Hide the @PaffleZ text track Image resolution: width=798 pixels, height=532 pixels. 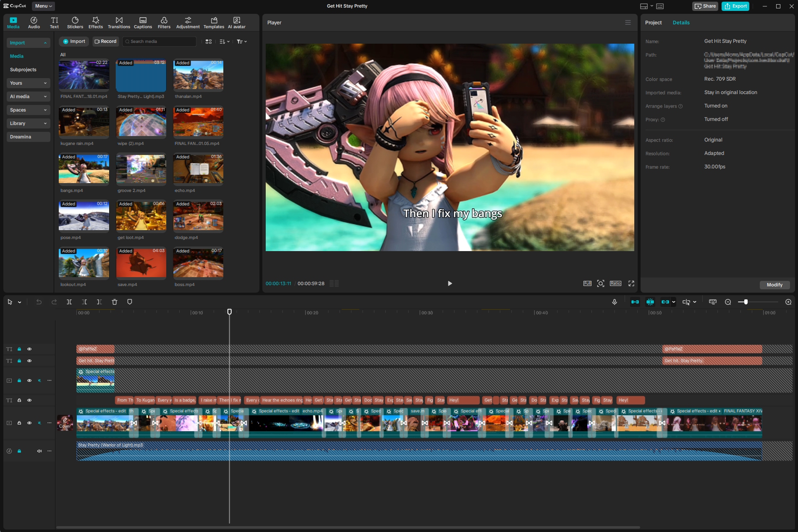click(x=29, y=349)
